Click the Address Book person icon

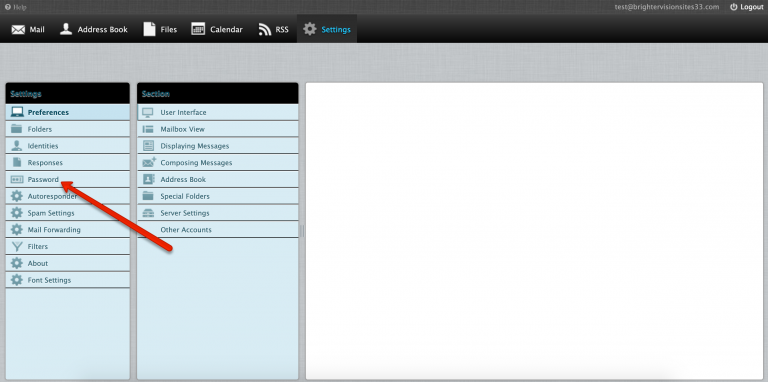[x=66, y=29]
